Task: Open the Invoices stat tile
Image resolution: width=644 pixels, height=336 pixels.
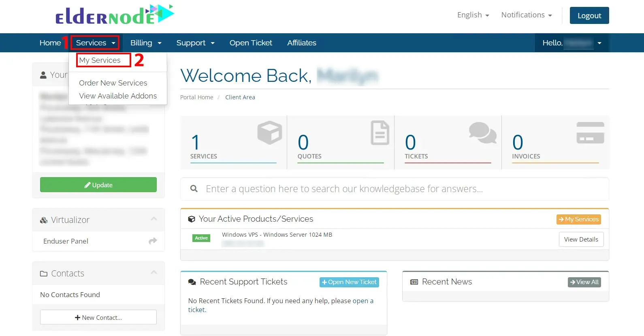Action: [555, 142]
